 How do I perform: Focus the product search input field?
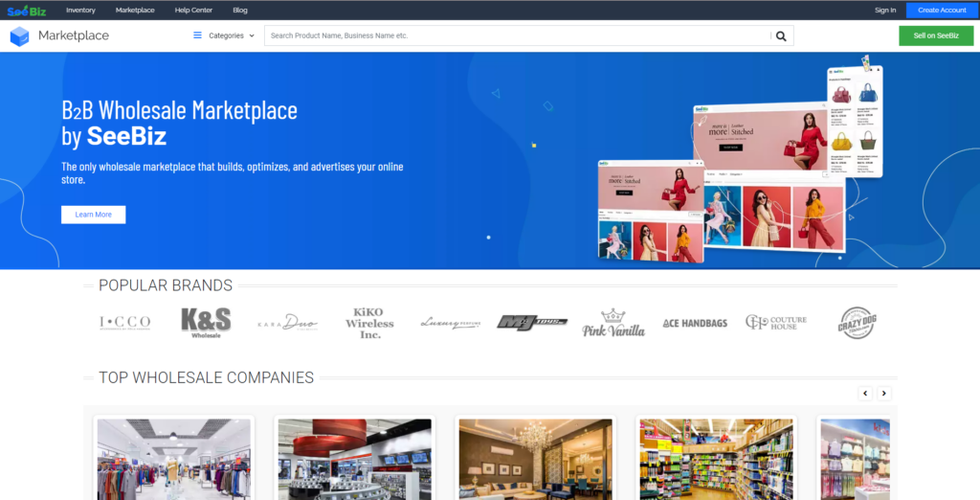517,35
